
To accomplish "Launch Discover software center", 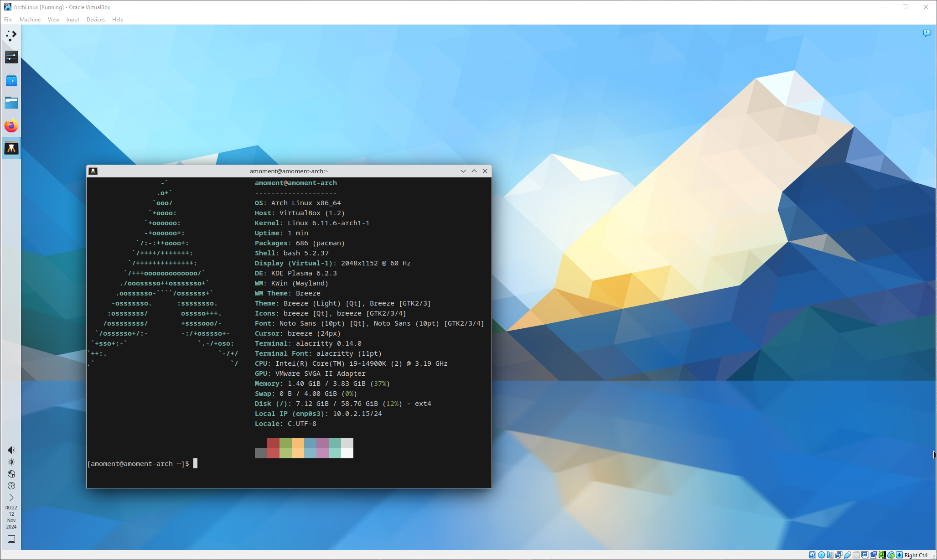I will click(11, 81).
